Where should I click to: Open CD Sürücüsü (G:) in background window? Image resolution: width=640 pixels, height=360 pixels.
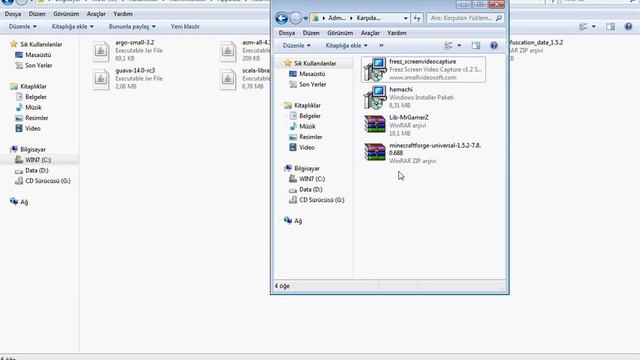(48, 181)
